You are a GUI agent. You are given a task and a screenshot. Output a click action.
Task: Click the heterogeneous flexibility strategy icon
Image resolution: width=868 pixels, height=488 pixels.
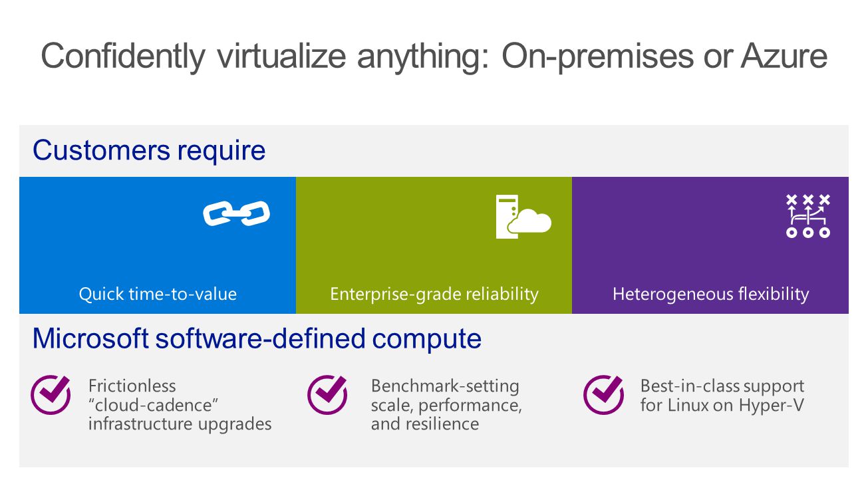coord(807,216)
